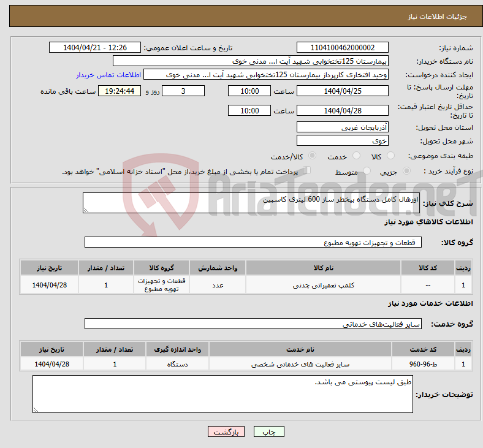Click the price validity time 10:00 field
Image resolution: width=483 pixels, height=448 pixels.
pyautogui.click(x=249, y=110)
